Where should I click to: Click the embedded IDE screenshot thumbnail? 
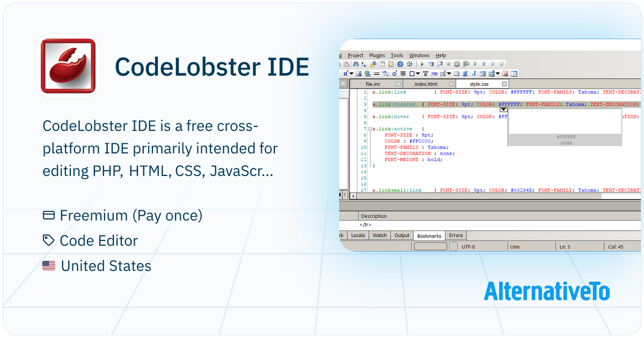pyautogui.click(x=491, y=145)
